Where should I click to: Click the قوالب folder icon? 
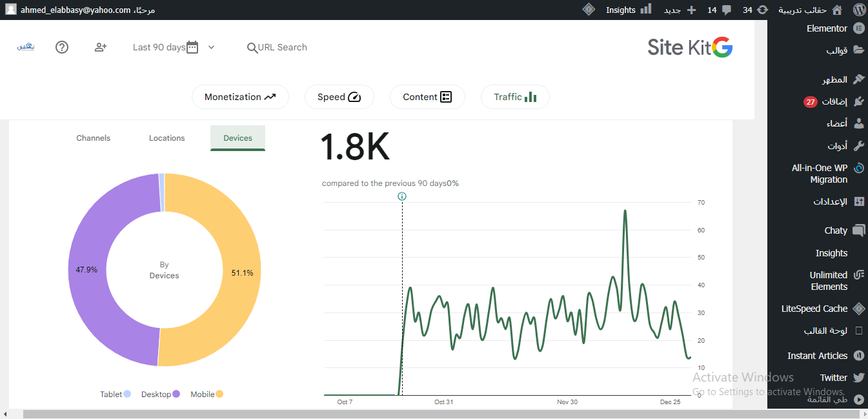click(859, 50)
